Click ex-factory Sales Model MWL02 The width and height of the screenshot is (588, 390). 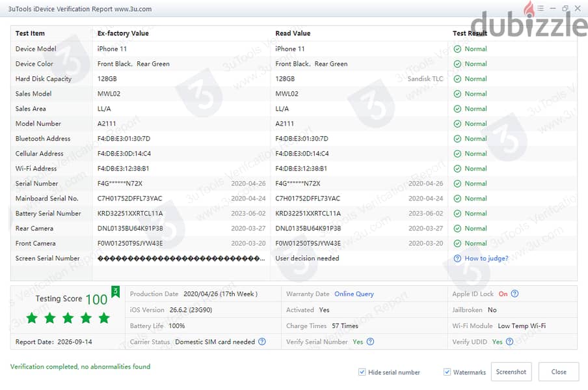tap(109, 94)
